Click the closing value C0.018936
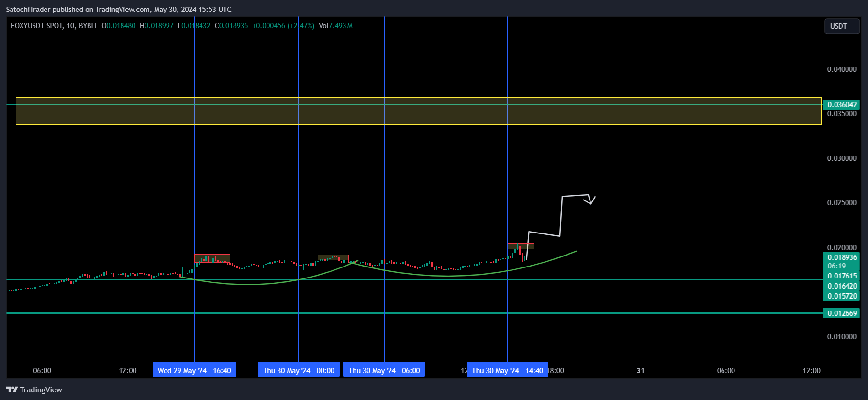The width and height of the screenshot is (868, 400). pyautogui.click(x=232, y=26)
